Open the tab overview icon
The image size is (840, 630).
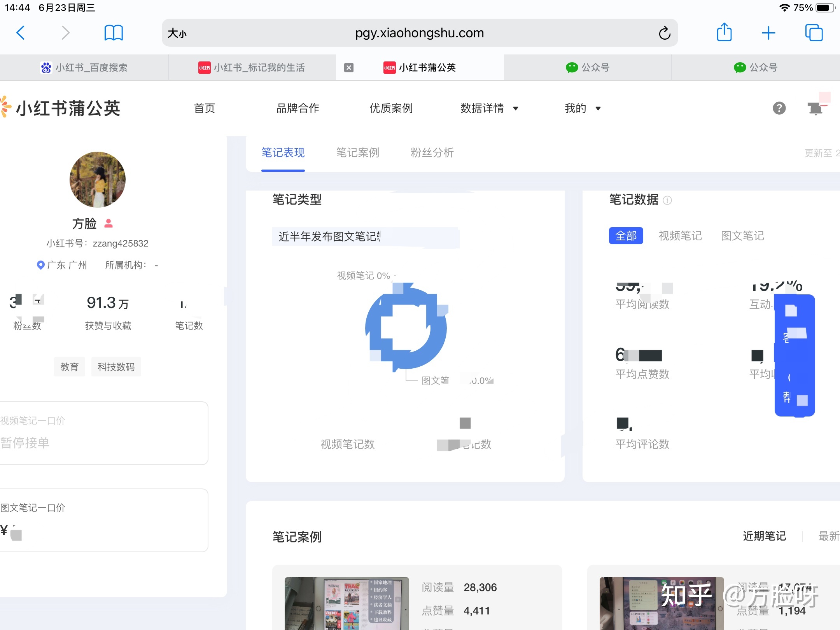814,33
